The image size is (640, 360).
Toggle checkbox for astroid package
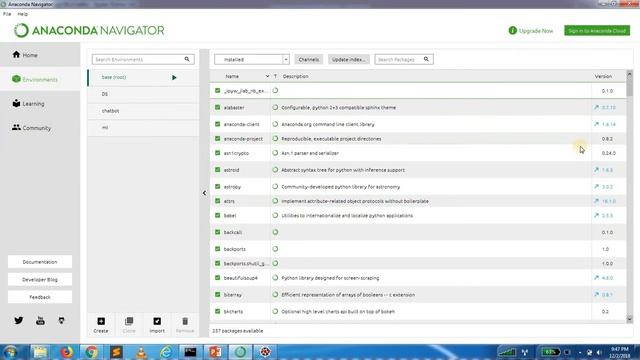218,169
